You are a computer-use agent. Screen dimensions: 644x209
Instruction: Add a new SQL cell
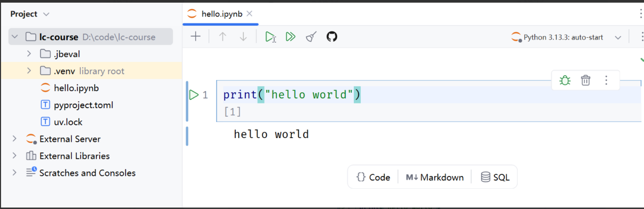(495, 177)
